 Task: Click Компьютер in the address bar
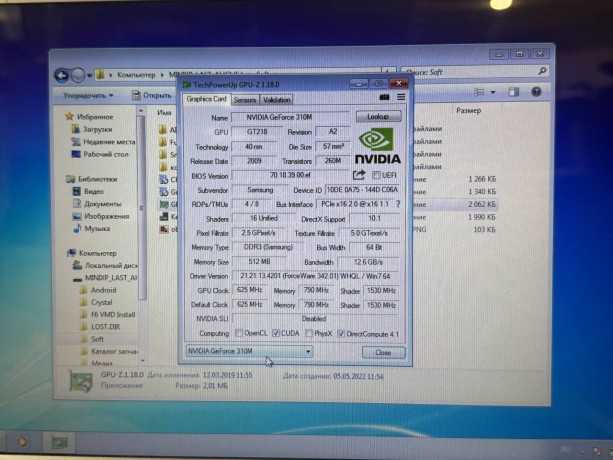click(136, 75)
